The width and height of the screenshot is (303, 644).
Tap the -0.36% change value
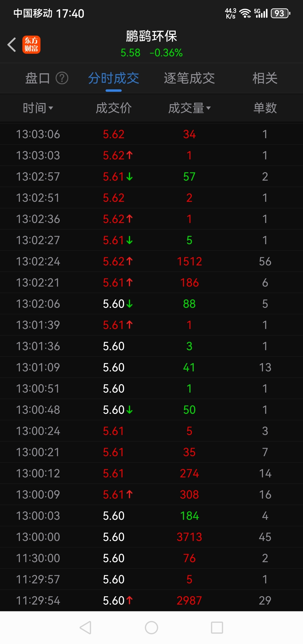[166, 53]
